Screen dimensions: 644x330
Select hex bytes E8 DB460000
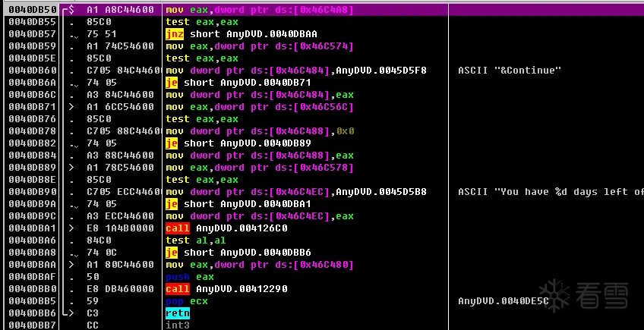(x=120, y=289)
